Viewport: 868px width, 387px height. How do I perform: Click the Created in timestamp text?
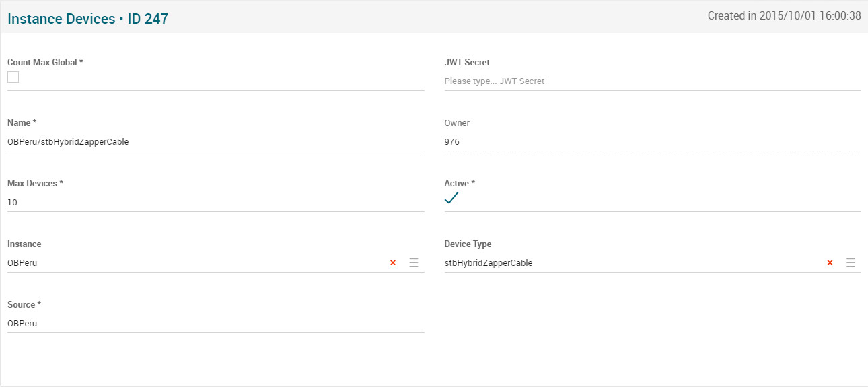pos(784,16)
